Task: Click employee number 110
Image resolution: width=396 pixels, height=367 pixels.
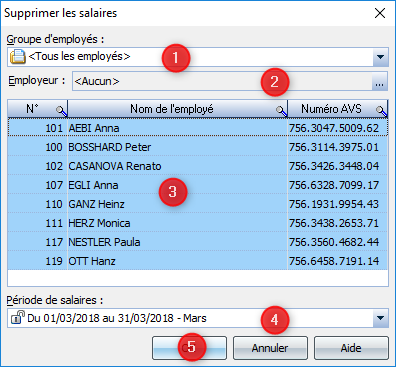Action: 54,204
